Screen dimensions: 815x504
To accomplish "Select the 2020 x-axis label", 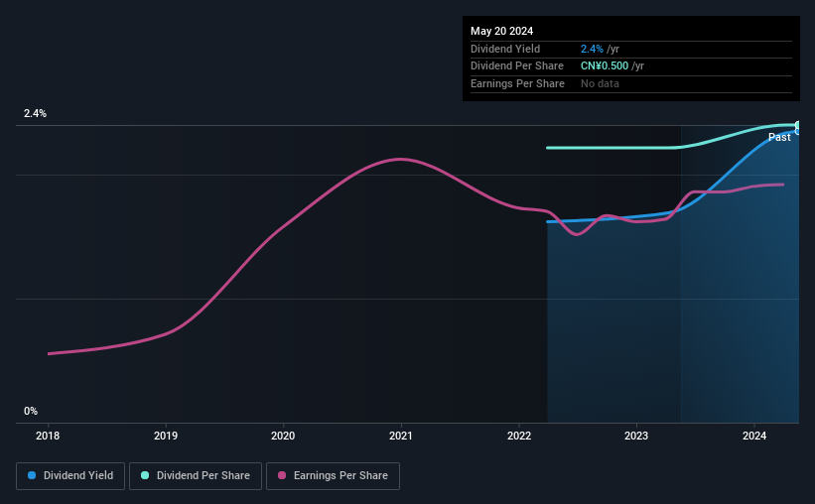I will coord(283,436).
